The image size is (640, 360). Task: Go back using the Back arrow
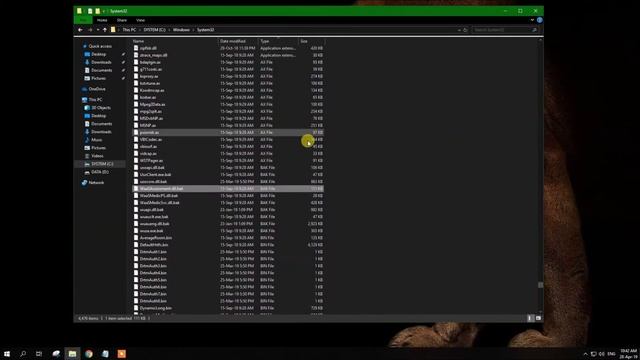click(x=80, y=30)
